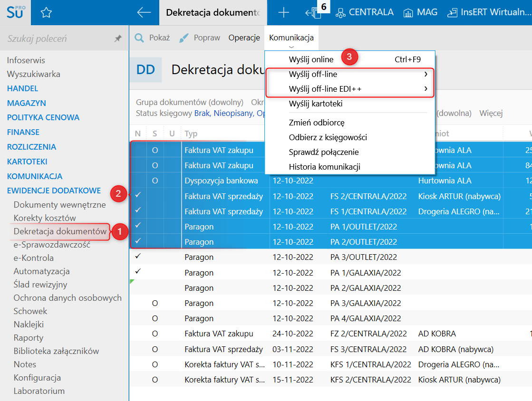Select Wyślij online menu entry
Screen dimensions: 532x401
[x=311, y=59]
